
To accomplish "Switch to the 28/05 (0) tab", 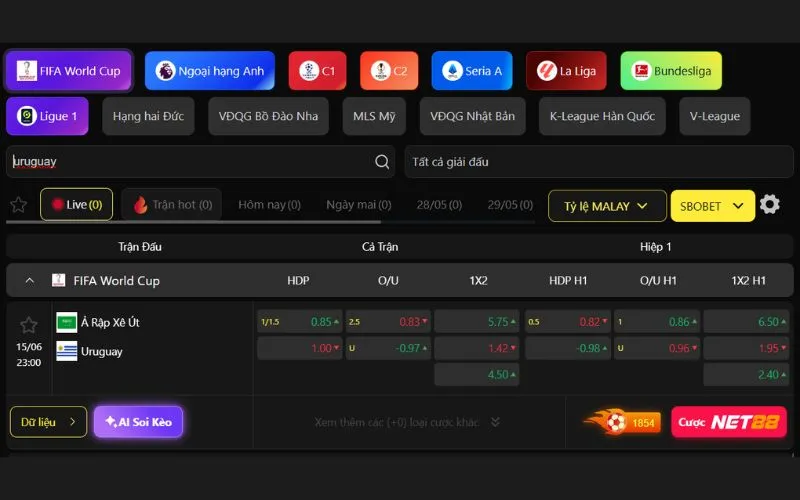I will [439, 205].
